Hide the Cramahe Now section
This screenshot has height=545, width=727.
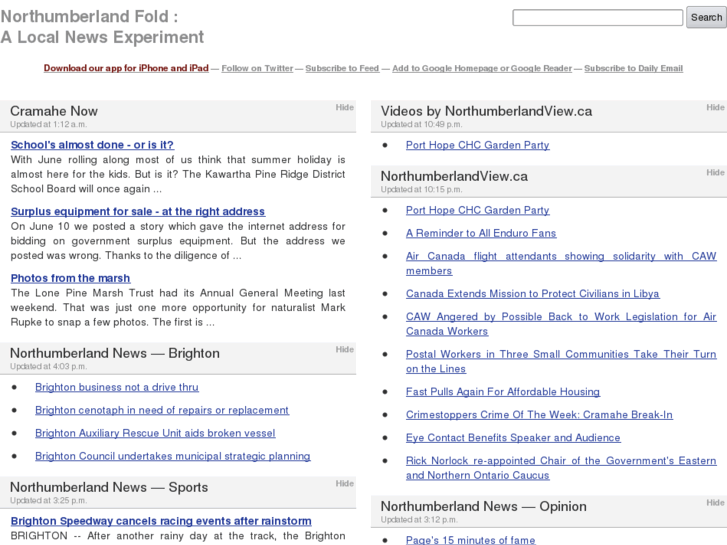(x=344, y=107)
